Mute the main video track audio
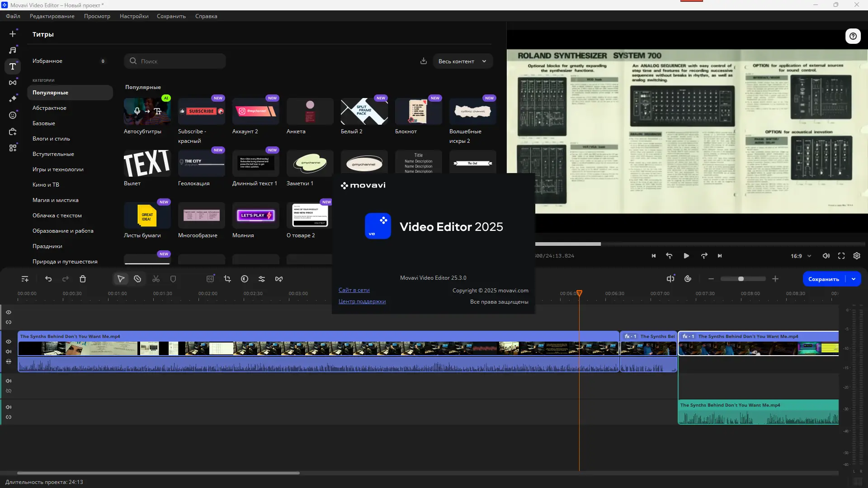Viewport: 868px width, 488px height. click(9, 352)
